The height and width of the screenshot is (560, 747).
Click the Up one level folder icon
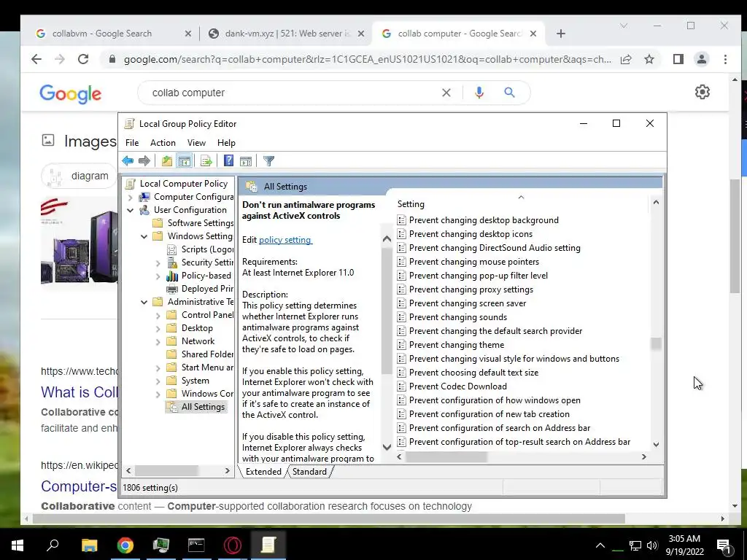click(167, 161)
